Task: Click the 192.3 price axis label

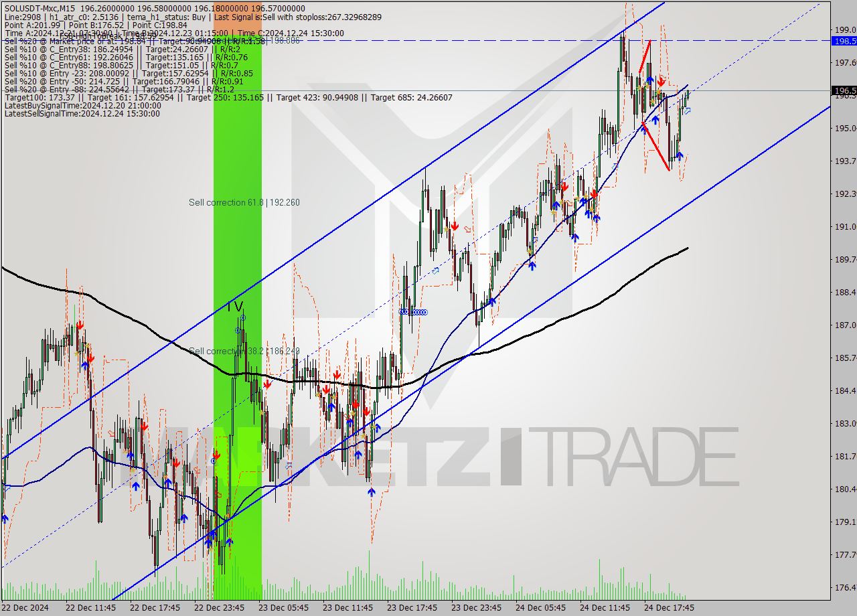Action: point(845,194)
